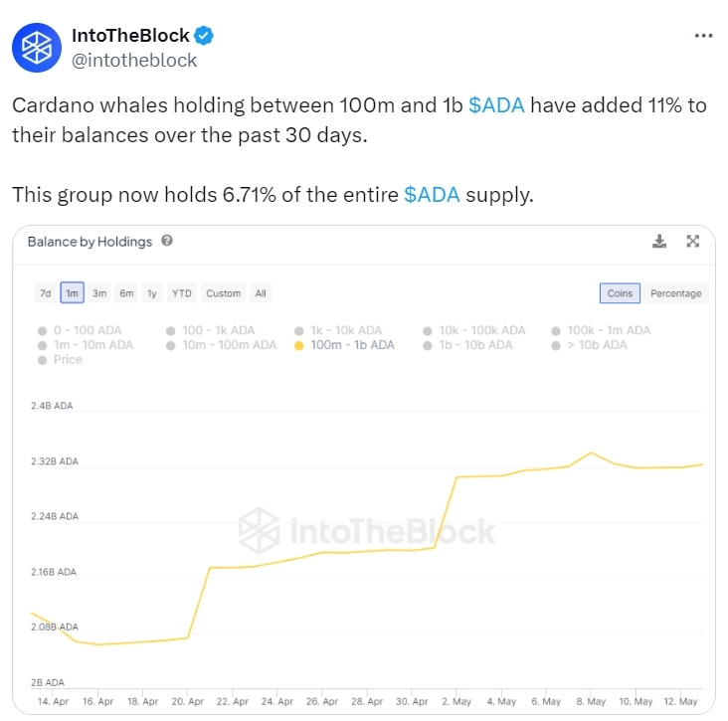Switch chart view to Percentage
The height and width of the screenshot is (721, 728).
point(675,293)
